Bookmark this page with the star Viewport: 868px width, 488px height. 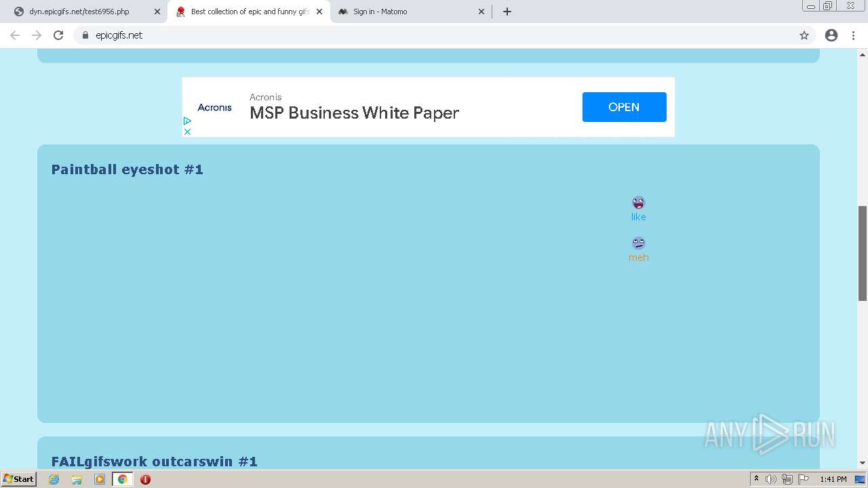[x=804, y=35]
